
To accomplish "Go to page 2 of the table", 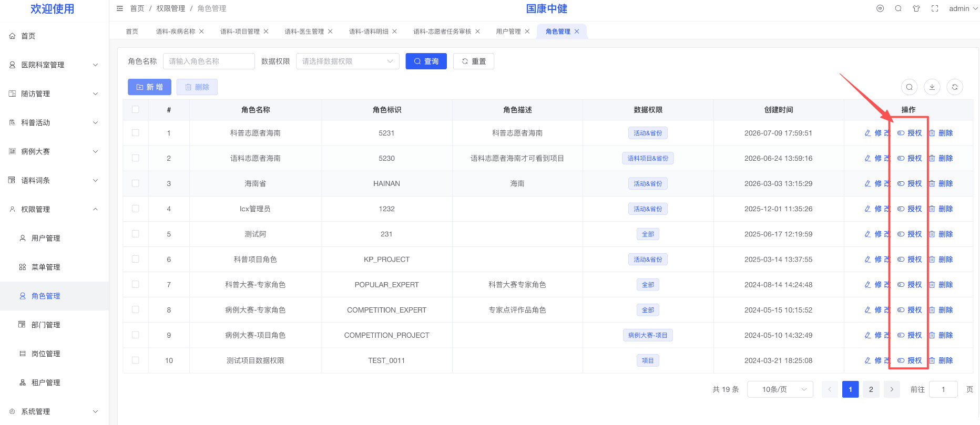I will (x=871, y=389).
